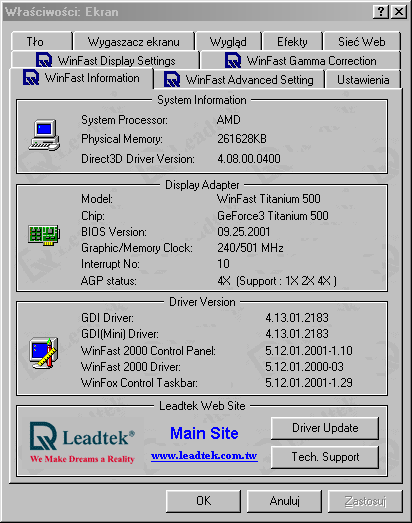Click the BIOS Version label
This screenshot has height=523, width=412.
tap(114, 231)
